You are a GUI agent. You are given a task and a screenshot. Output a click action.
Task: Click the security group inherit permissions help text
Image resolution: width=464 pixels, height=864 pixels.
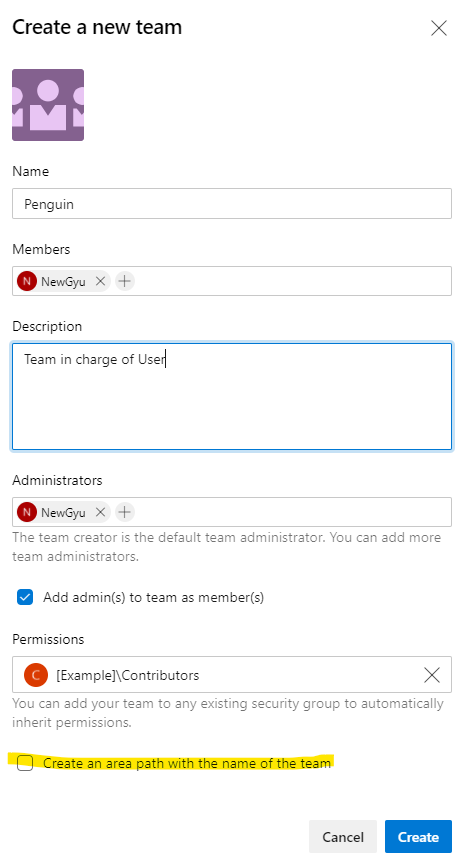(228, 713)
